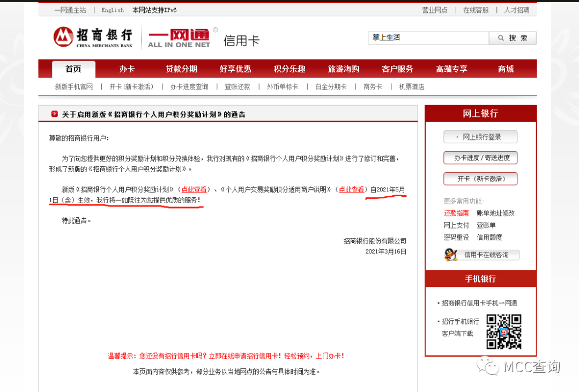Open the 人才招聘 recruitment link
Viewport: 579px width, 392px height.
pyautogui.click(x=517, y=10)
